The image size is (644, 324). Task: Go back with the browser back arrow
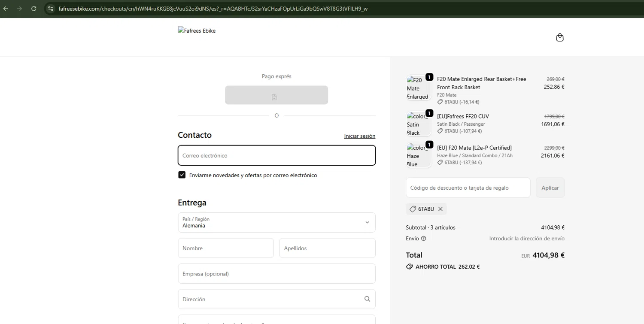[6, 9]
